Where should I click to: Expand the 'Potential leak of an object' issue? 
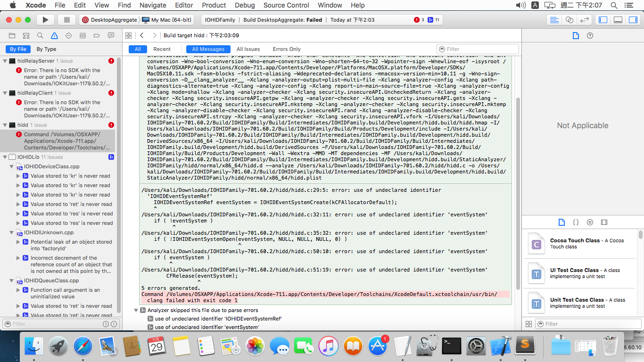[18, 242]
